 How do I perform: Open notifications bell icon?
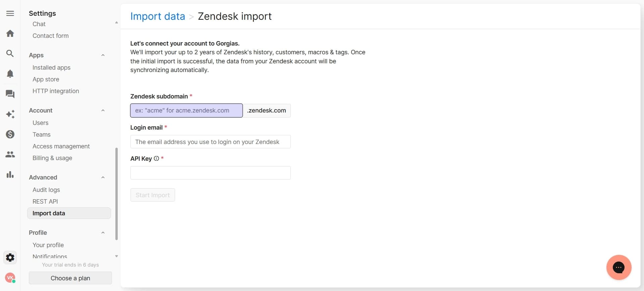click(10, 74)
